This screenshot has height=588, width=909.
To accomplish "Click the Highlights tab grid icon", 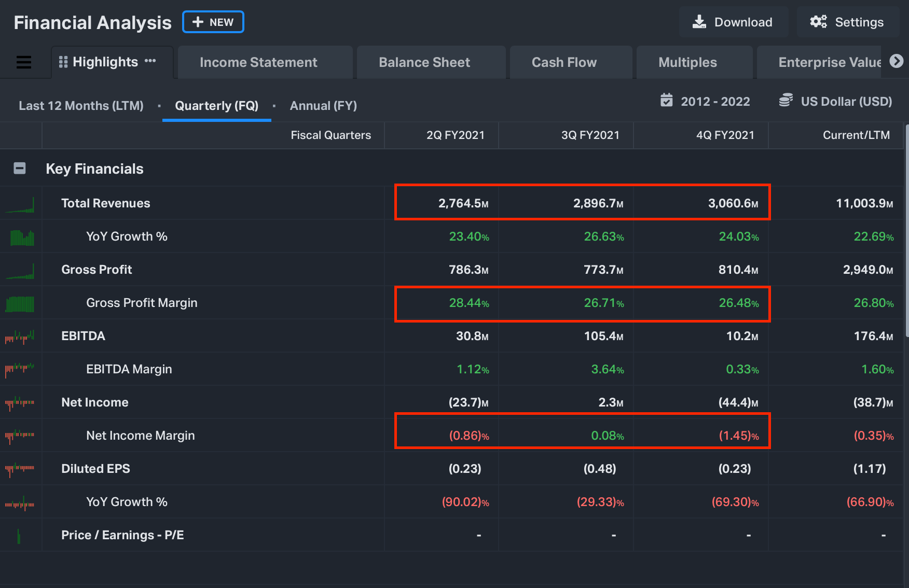I will pos(63,62).
